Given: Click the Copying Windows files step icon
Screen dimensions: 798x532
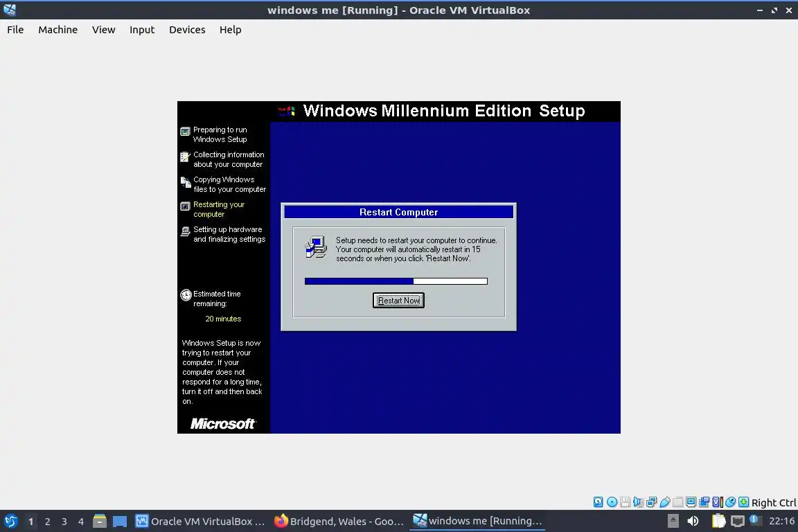Looking at the screenshot, I should (x=185, y=181).
